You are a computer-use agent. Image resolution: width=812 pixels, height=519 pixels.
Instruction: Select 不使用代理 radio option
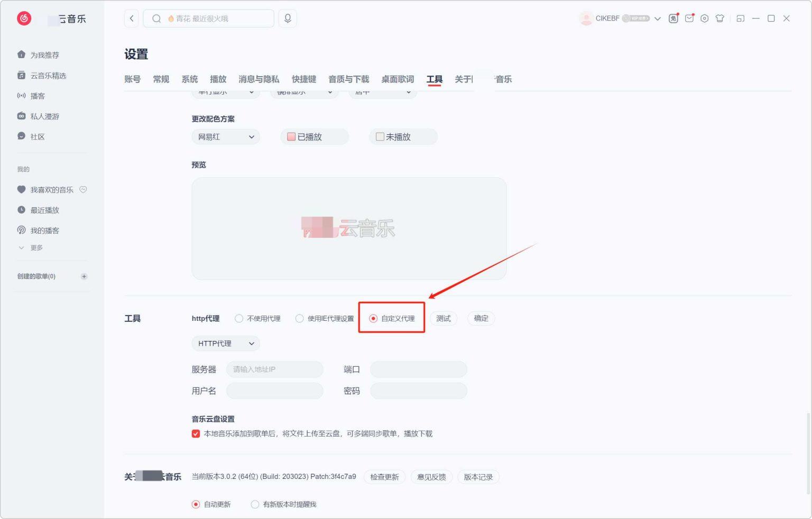pos(239,319)
